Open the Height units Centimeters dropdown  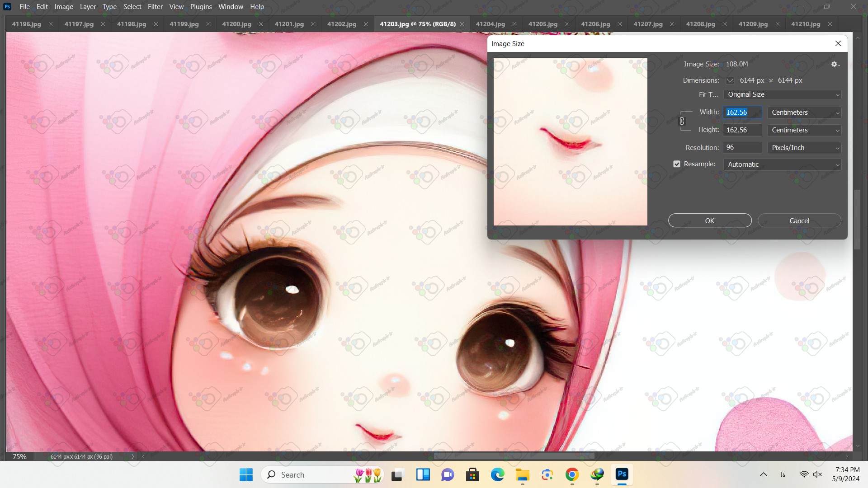tap(804, 130)
